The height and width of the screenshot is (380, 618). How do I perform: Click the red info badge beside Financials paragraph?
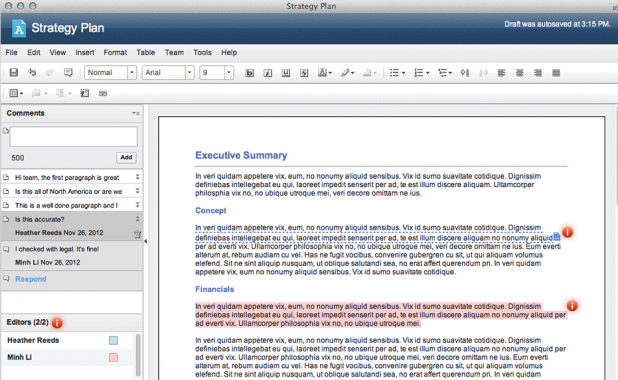[572, 305]
